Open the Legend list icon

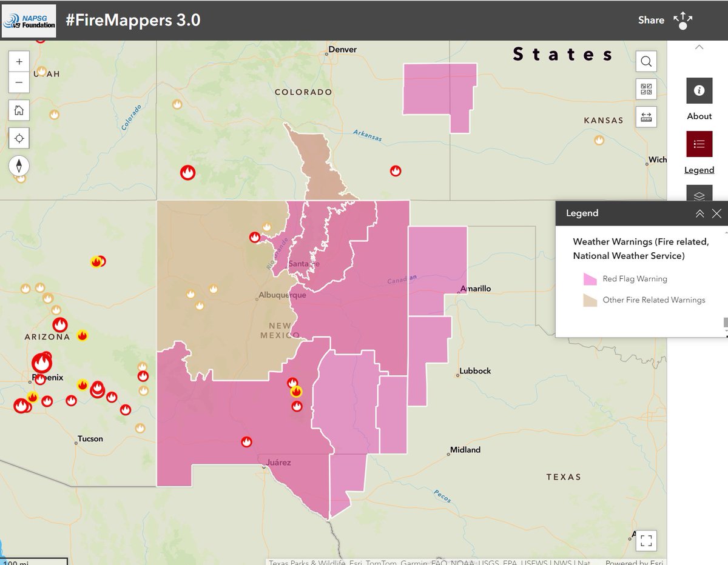tap(699, 144)
